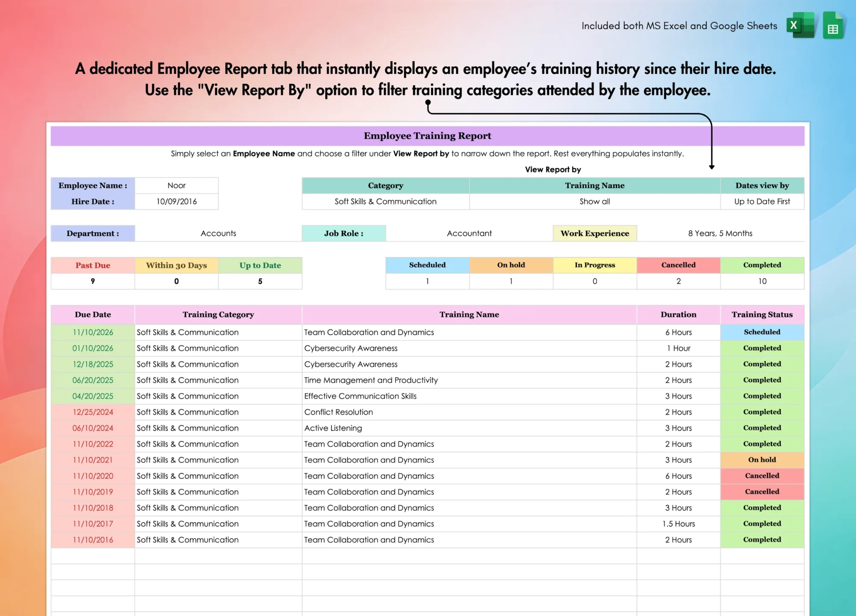The image size is (856, 616).
Task: Select due date 01/10/2026
Action: [x=93, y=348]
